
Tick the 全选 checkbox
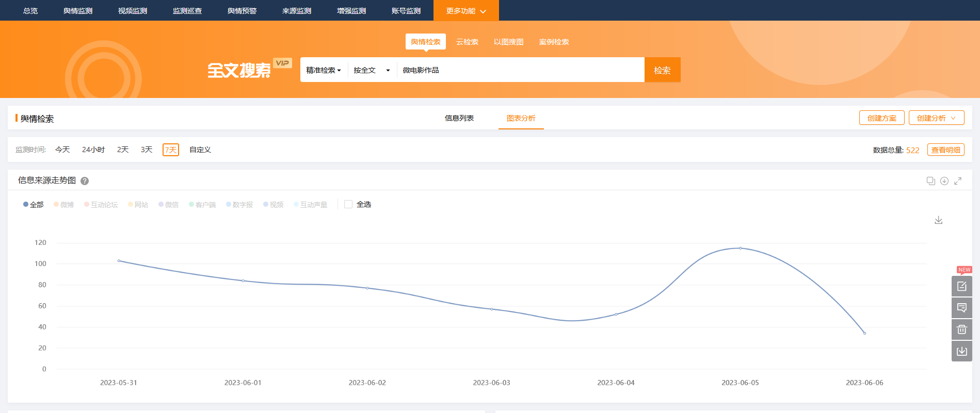(x=348, y=204)
